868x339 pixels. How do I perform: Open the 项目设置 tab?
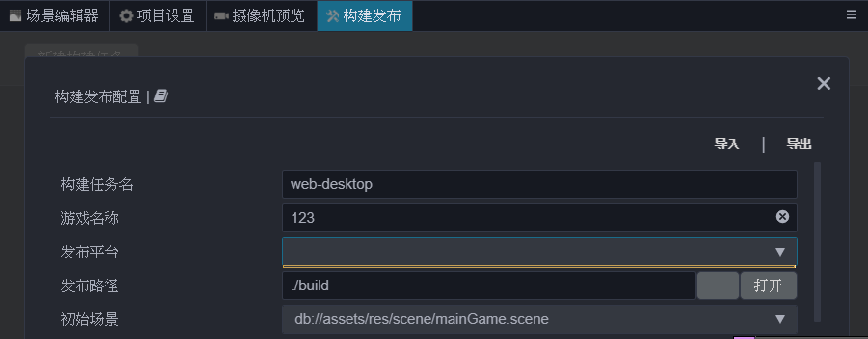158,16
